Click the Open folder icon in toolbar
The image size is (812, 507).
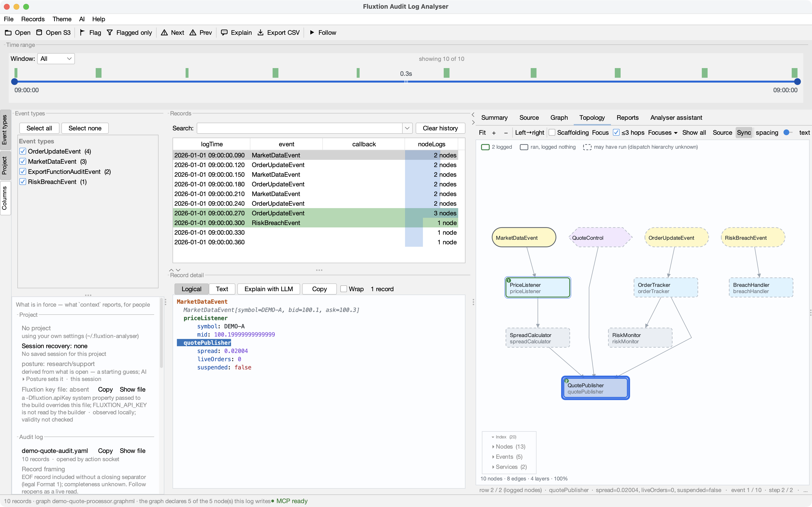(x=8, y=33)
